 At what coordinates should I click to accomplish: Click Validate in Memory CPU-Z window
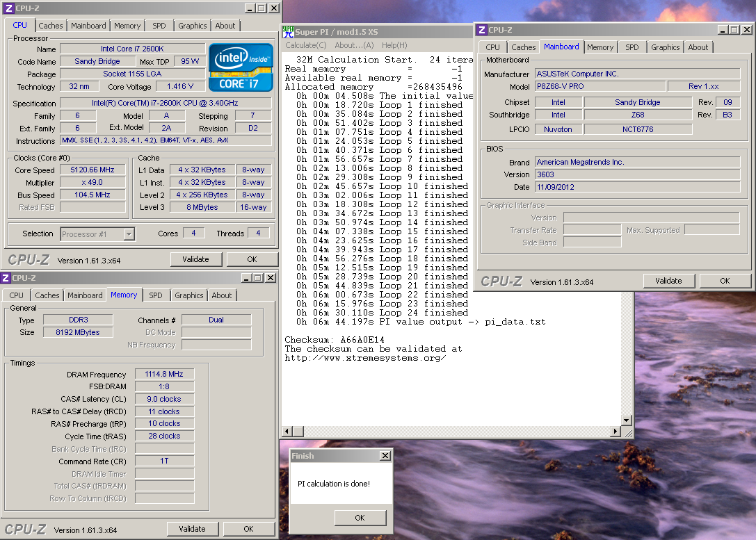(x=193, y=529)
